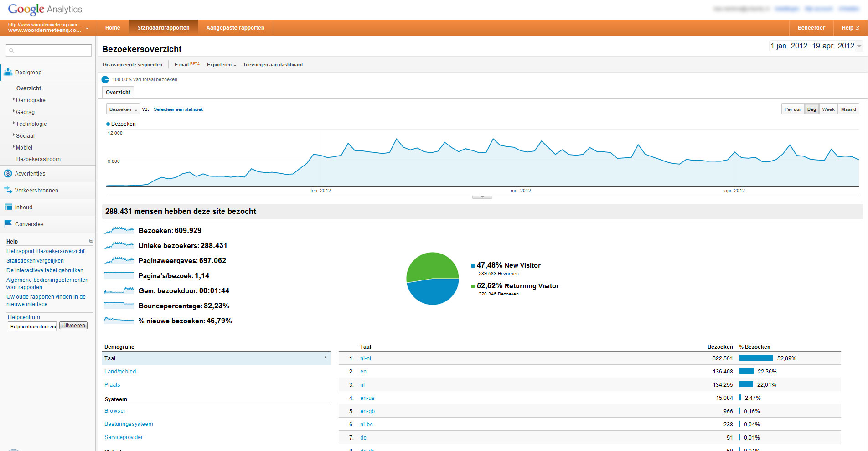Click the Gem. bezoekduur sparkline

(119, 290)
